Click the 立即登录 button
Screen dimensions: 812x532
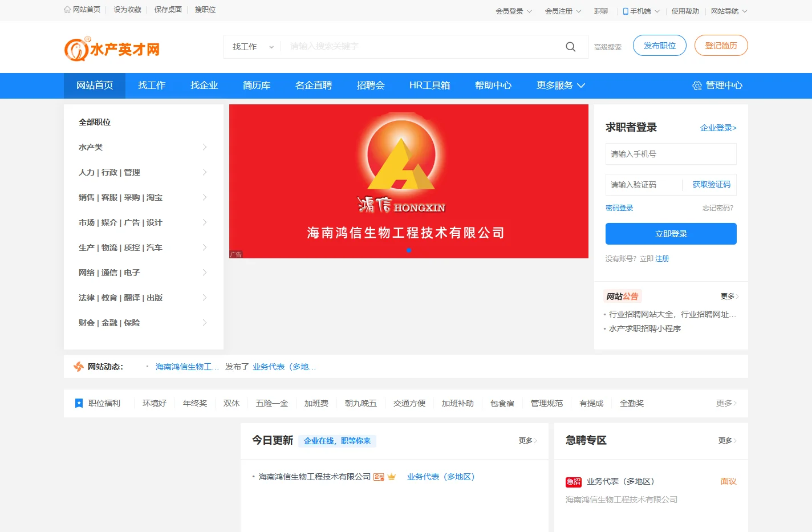coord(671,234)
